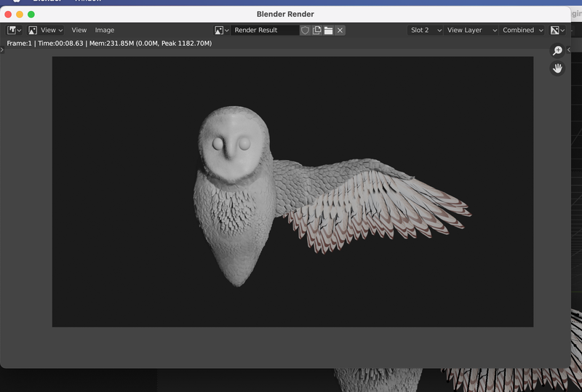Open the View mode dropdown with image icon

[x=46, y=30]
